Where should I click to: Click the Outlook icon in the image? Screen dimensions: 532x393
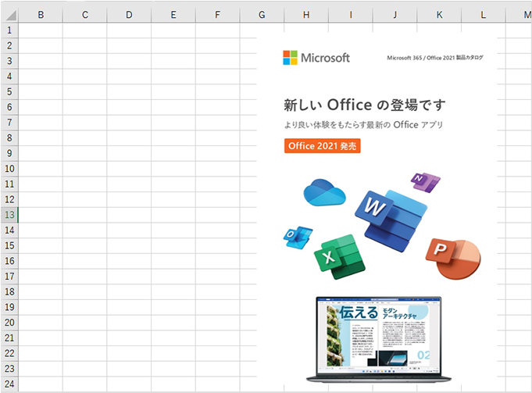[x=298, y=237]
